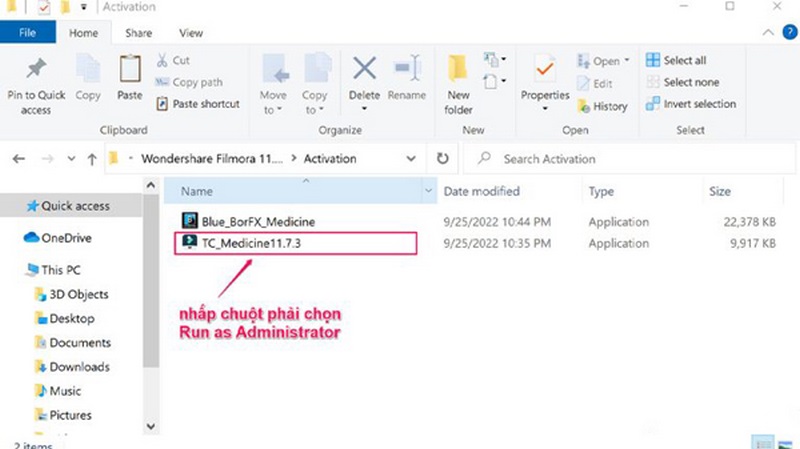Screen dimensions: 800x449
Task: Click the Paste clipboard icon
Action: click(x=130, y=69)
